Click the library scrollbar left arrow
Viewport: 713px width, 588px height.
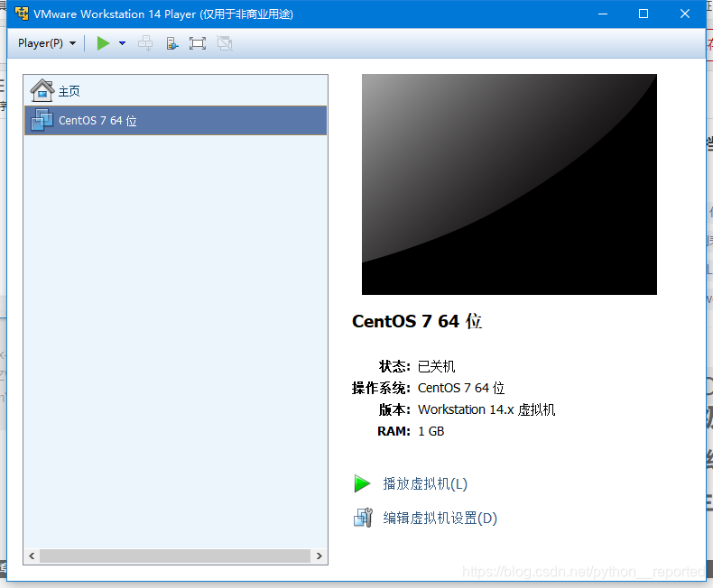click(x=32, y=556)
